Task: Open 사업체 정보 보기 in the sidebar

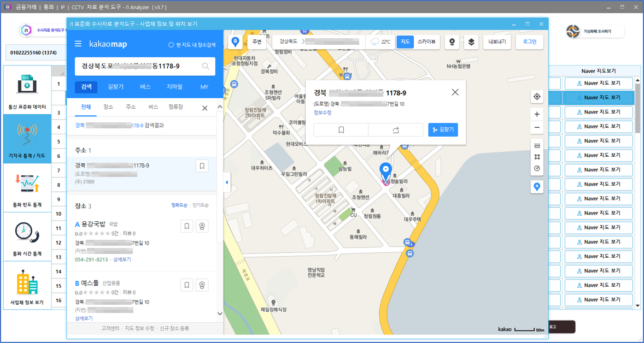Action: (x=27, y=286)
